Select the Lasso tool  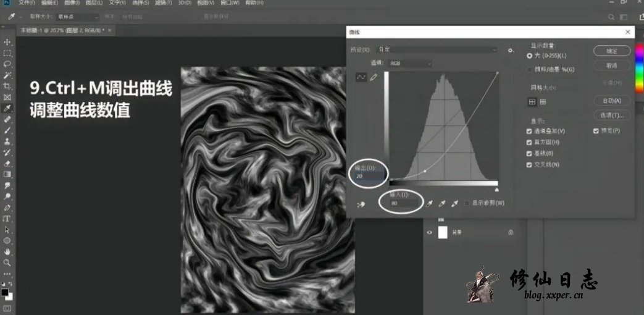click(x=7, y=64)
